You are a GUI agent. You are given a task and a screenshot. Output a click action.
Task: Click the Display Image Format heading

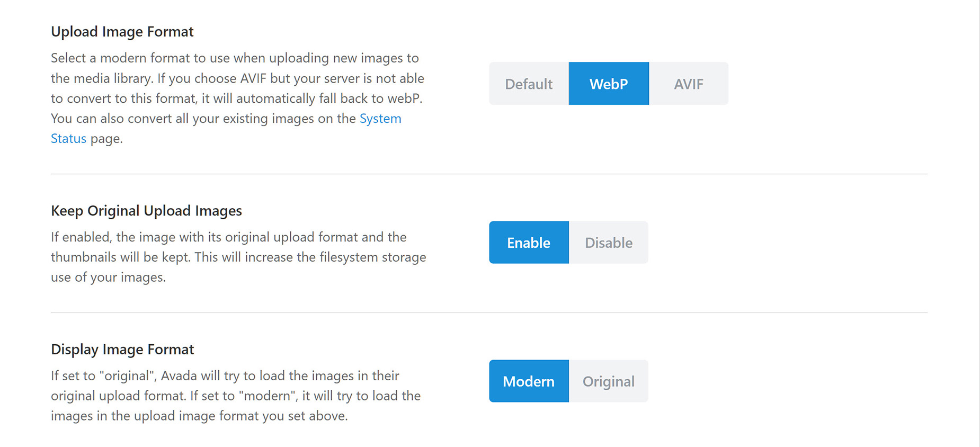click(122, 349)
